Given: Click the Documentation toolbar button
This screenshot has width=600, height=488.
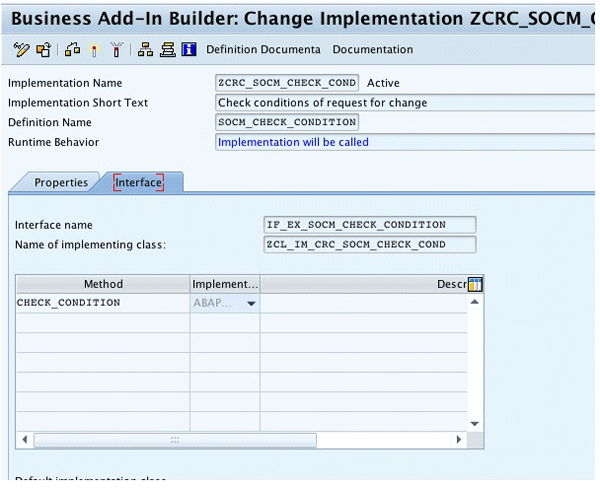Looking at the screenshot, I should [372, 49].
